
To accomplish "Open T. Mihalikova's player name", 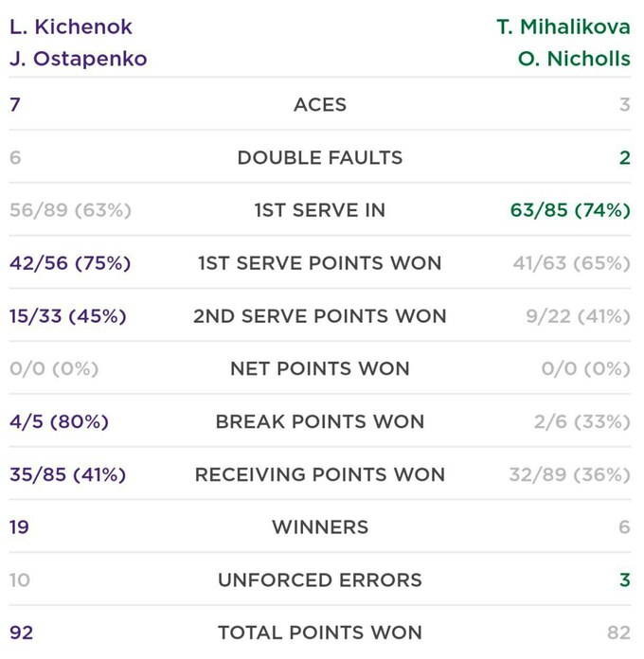I will click(x=563, y=27).
